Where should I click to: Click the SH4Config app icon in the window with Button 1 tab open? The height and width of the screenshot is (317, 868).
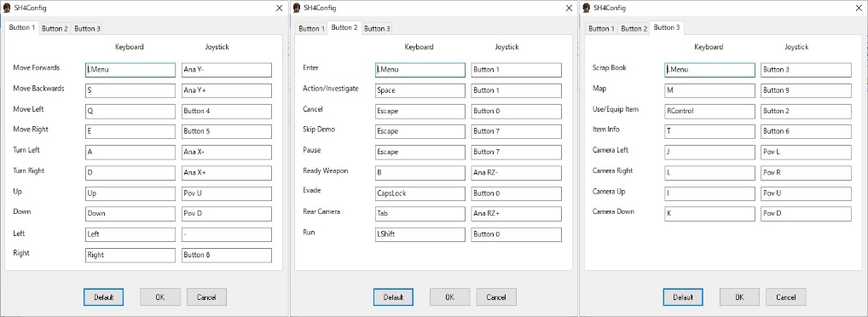7,8
